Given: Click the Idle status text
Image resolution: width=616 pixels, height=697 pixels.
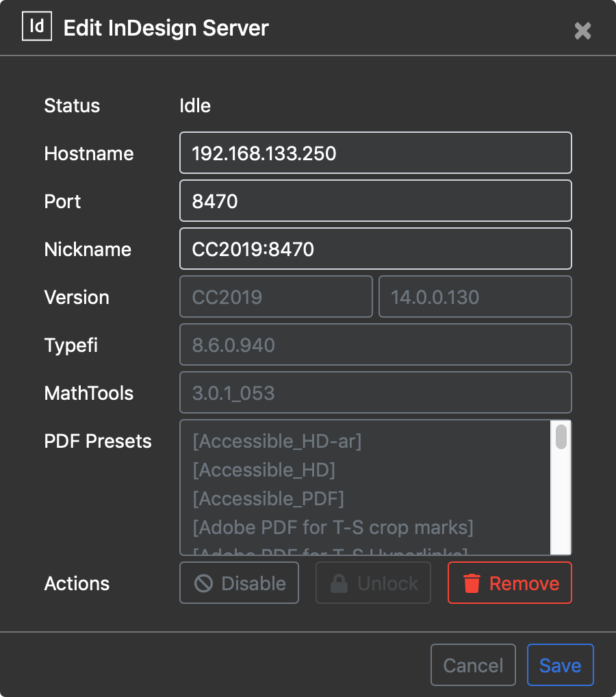Looking at the screenshot, I should point(195,106).
